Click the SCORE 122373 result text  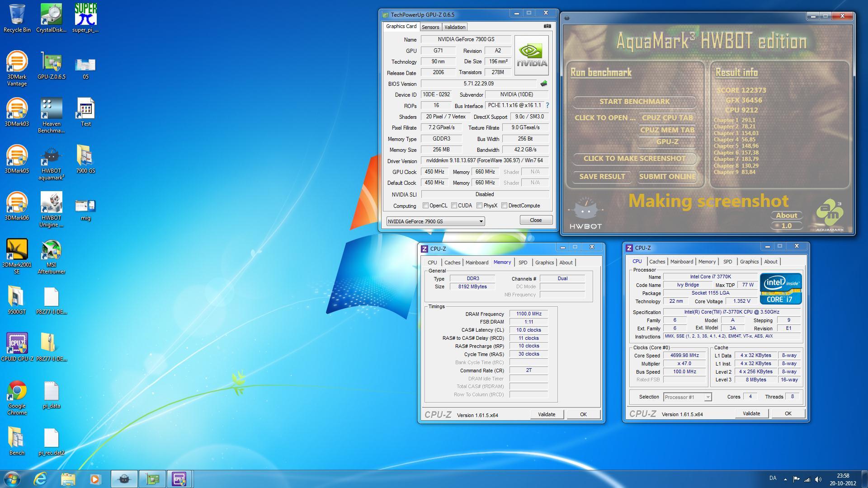[x=741, y=90]
